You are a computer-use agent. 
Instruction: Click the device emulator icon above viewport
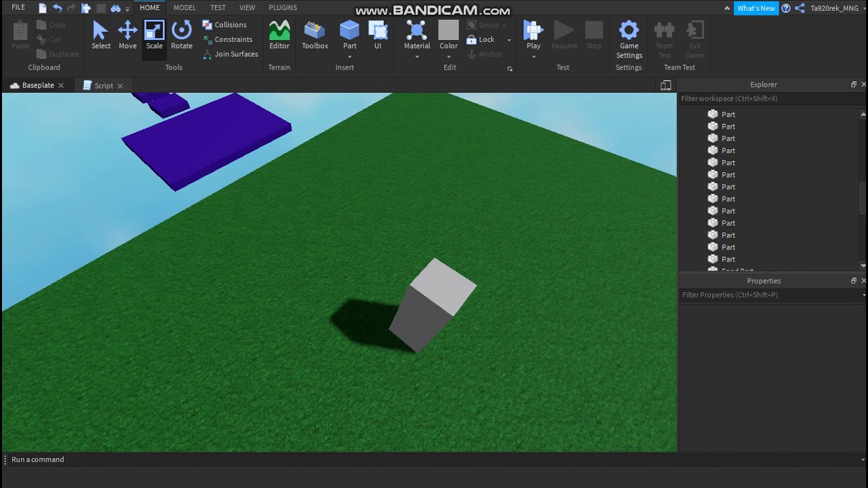click(x=666, y=85)
